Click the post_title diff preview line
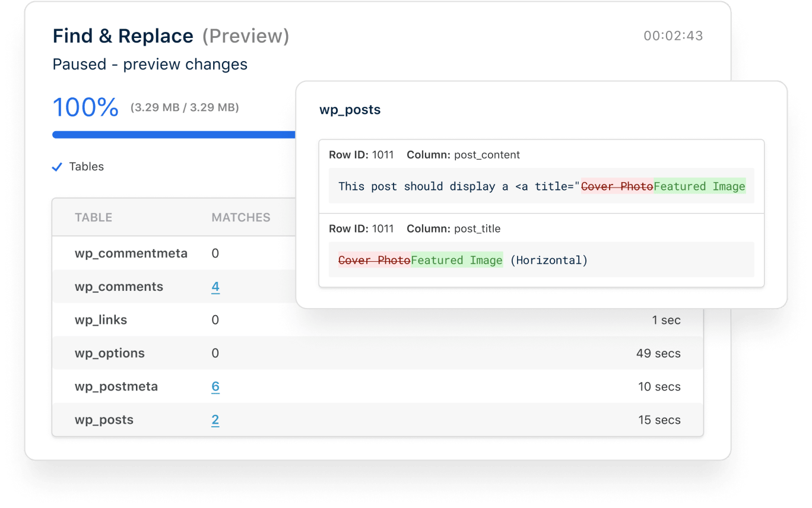Viewport: 812px width, 508px height. point(541,260)
